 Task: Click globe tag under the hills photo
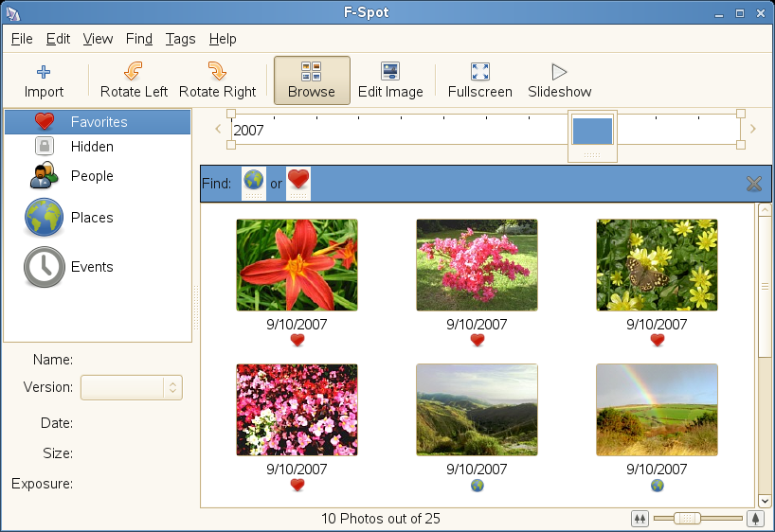477,486
